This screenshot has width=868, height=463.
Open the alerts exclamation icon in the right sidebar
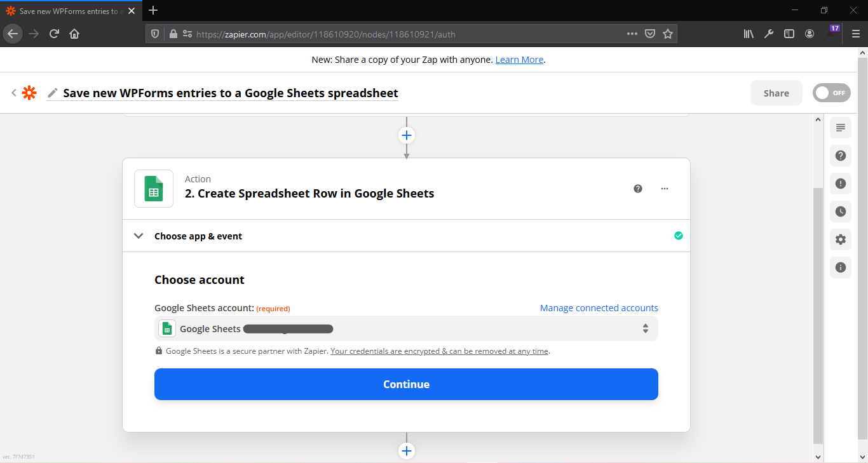click(841, 184)
